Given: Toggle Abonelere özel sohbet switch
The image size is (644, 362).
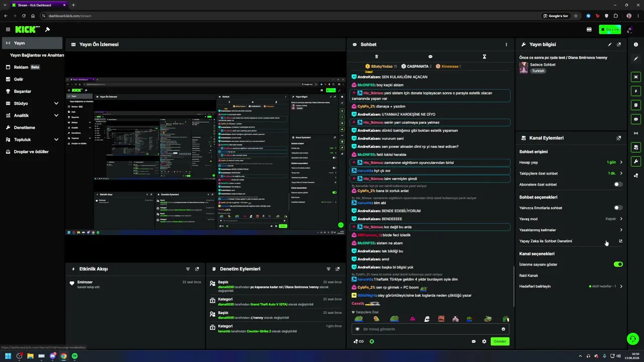Looking at the screenshot, I should [x=618, y=185].
